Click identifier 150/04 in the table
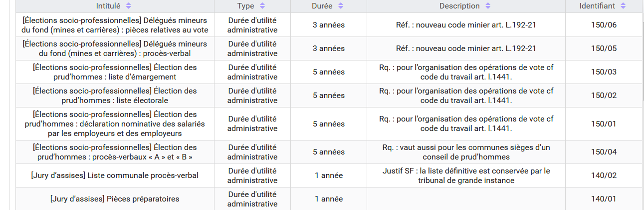The width and height of the screenshot is (644, 210). pos(604,152)
